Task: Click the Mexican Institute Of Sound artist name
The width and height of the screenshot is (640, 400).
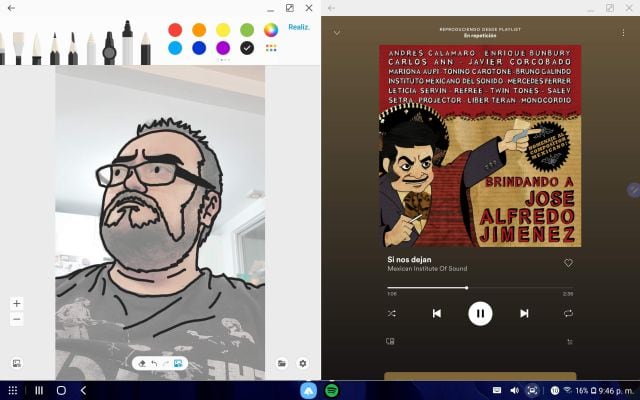Action: (426, 269)
